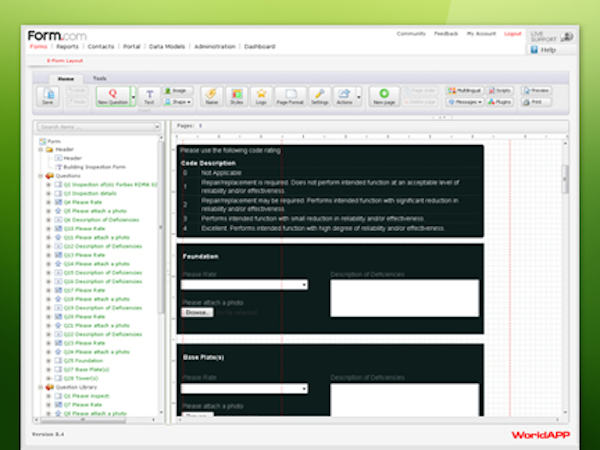Click Browse under Foundation photo
The width and height of the screenshot is (600, 450).
click(197, 313)
